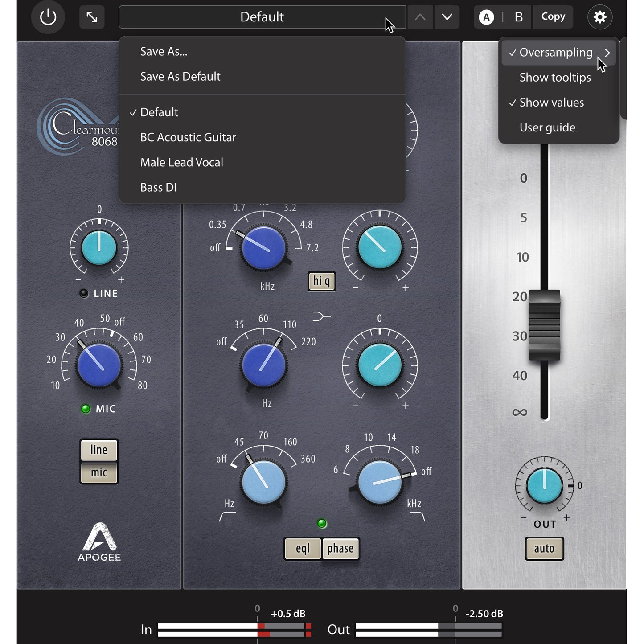
Task: Open the settings gear menu
Action: click(600, 17)
